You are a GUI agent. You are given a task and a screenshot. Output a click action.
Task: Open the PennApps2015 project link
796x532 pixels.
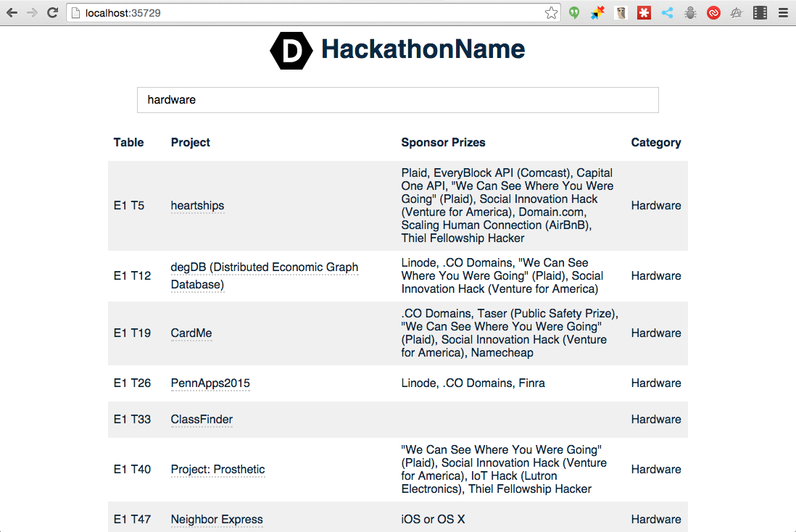210,383
